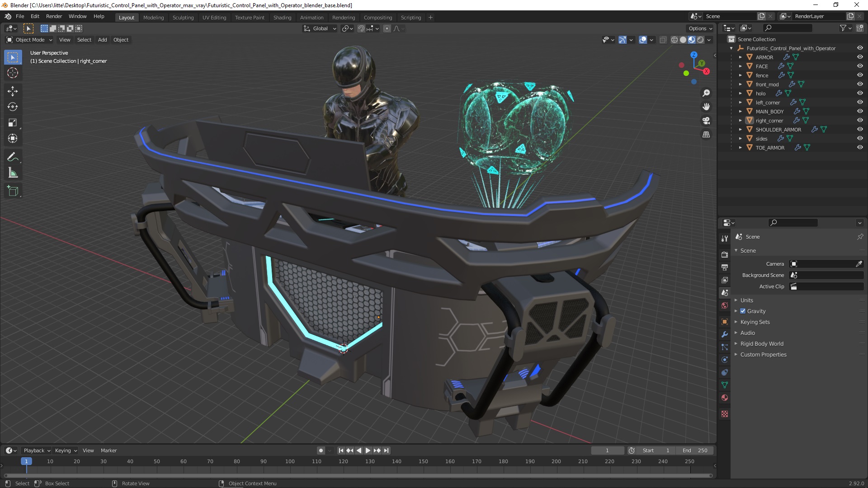Click the outliner search field
Viewport: 868px width, 488px height.
point(787,28)
